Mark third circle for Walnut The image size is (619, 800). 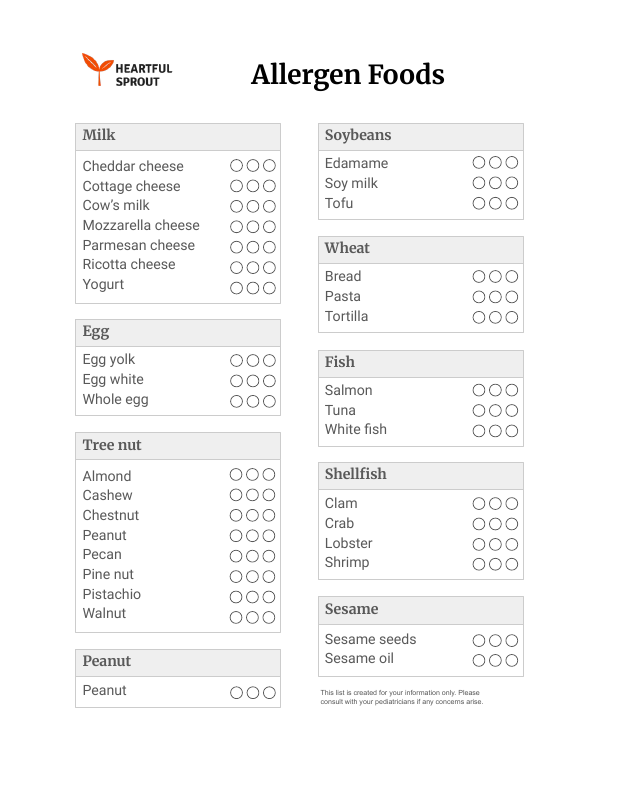click(x=269, y=618)
